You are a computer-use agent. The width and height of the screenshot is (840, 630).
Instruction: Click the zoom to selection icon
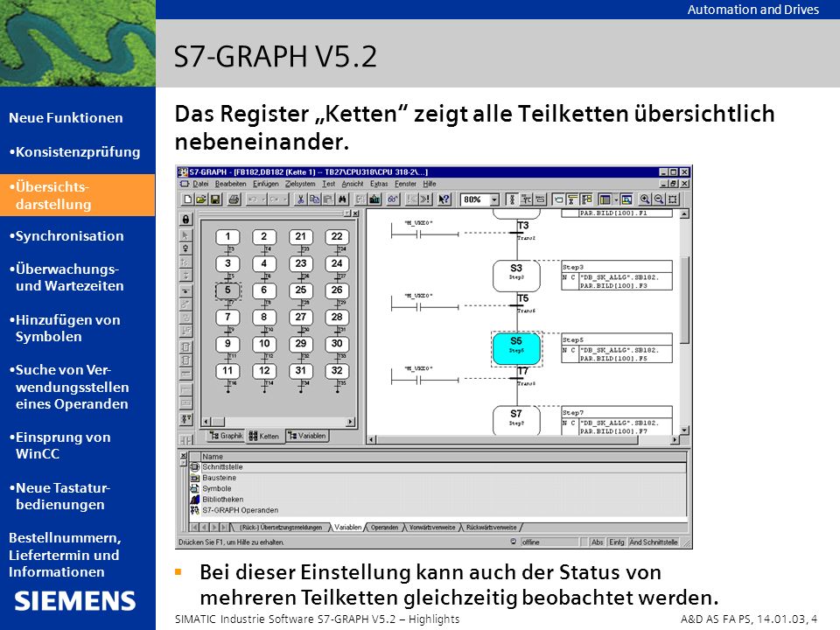click(x=673, y=199)
